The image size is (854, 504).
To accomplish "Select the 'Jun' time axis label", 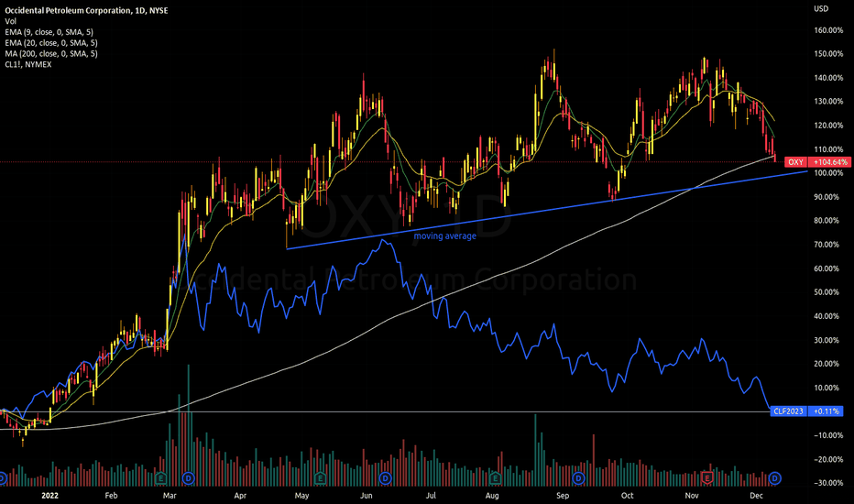I will coord(366,495).
